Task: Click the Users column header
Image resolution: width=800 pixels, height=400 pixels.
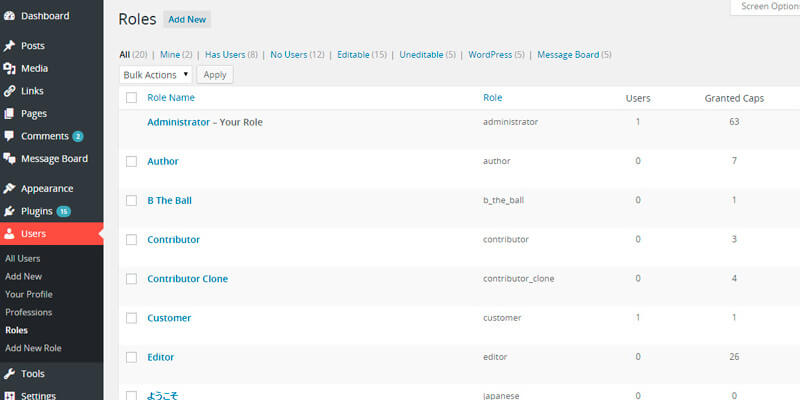Action: [638, 98]
